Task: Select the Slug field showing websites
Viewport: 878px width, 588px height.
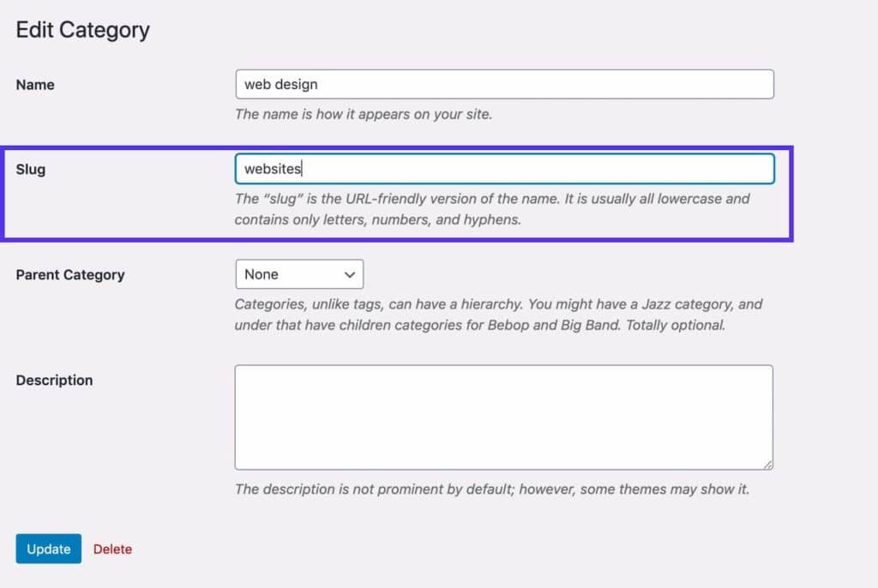Action: [504, 169]
